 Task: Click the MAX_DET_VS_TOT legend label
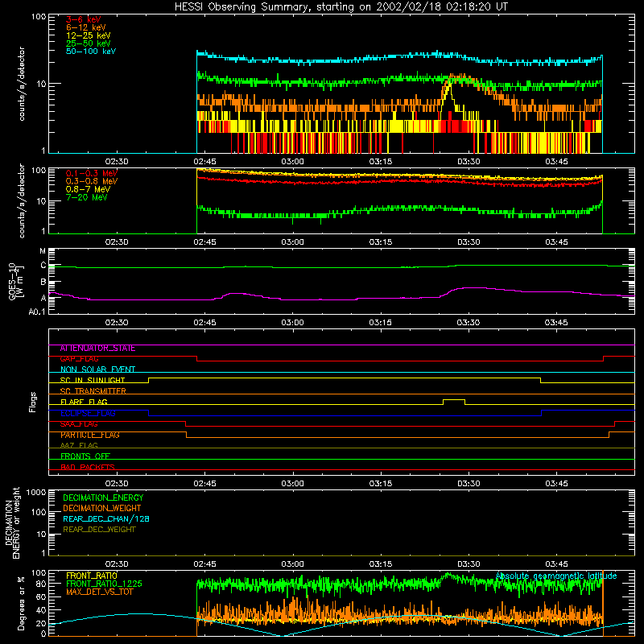100,592
